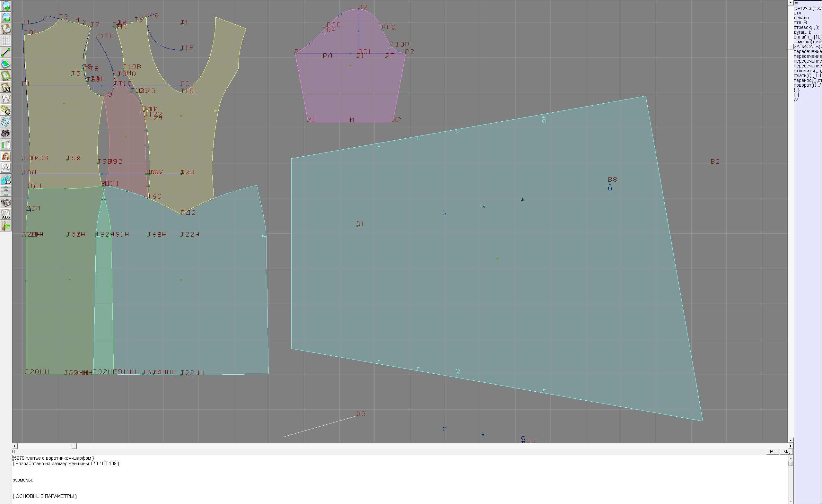Click the green spreadsheet table icon
Image resolution: width=822 pixels, height=504 pixels.
click(6, 145)
